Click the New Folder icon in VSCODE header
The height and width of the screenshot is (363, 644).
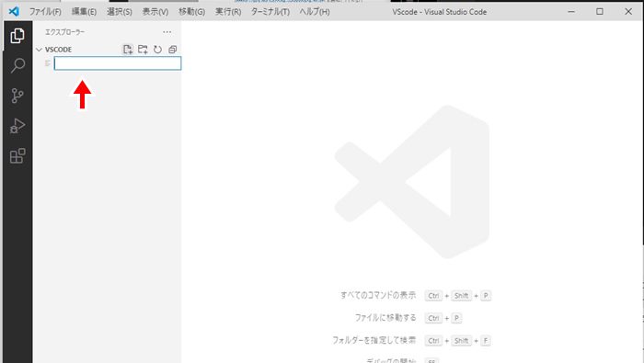pos(143,50)
